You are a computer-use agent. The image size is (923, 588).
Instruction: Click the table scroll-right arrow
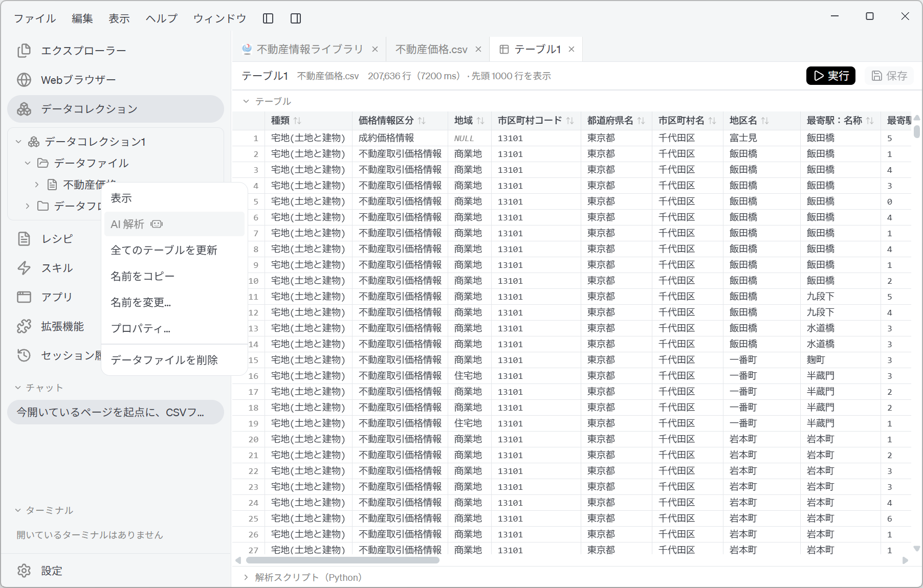coord(905,560)
